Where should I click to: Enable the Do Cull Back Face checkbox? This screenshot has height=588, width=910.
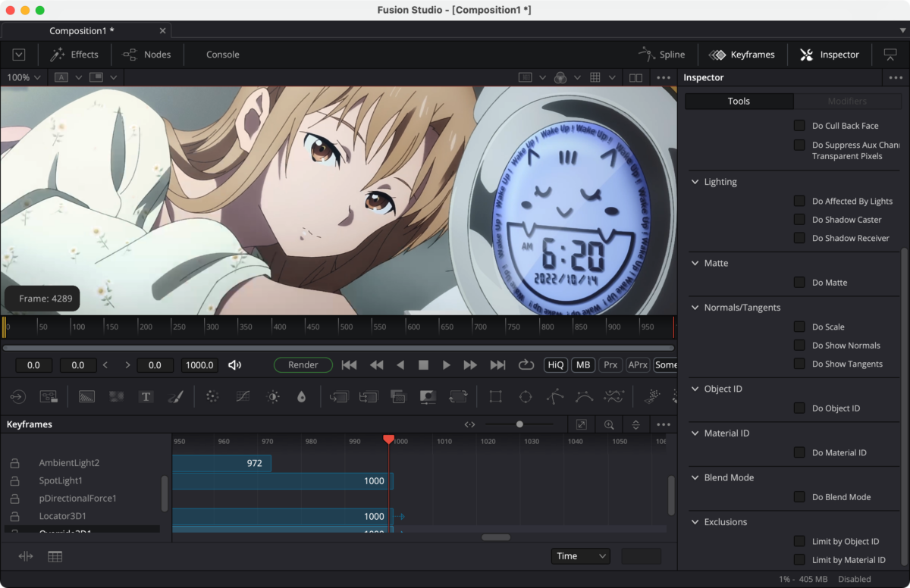tap(799, 126)
